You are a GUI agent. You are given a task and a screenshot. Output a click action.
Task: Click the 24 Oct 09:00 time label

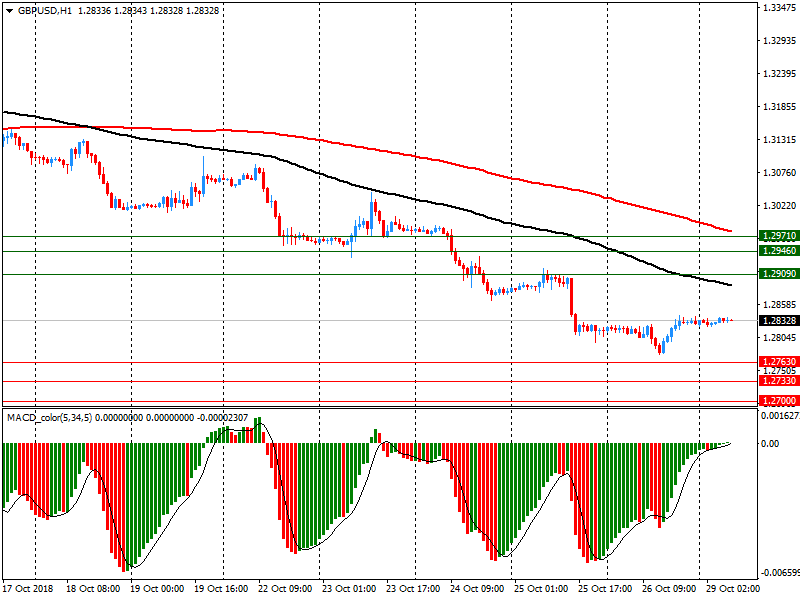477,589
